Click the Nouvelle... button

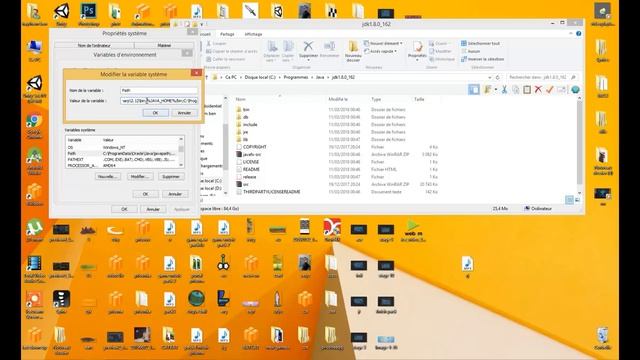[107, 176]
